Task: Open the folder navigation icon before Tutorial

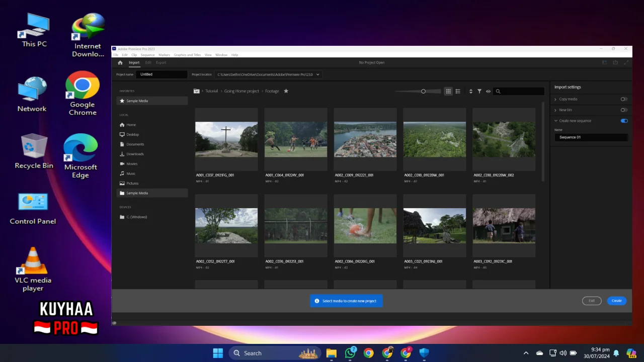Action: (197, 91)
